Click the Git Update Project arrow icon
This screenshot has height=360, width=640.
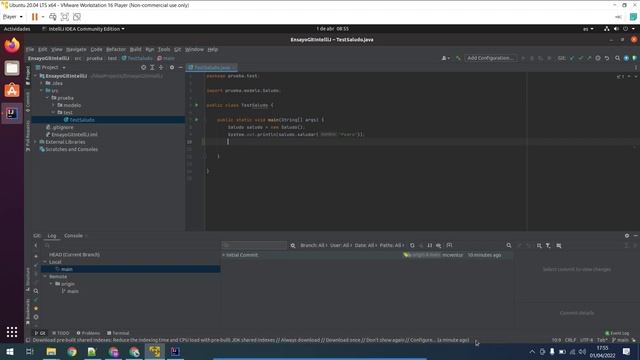[571, 58]
